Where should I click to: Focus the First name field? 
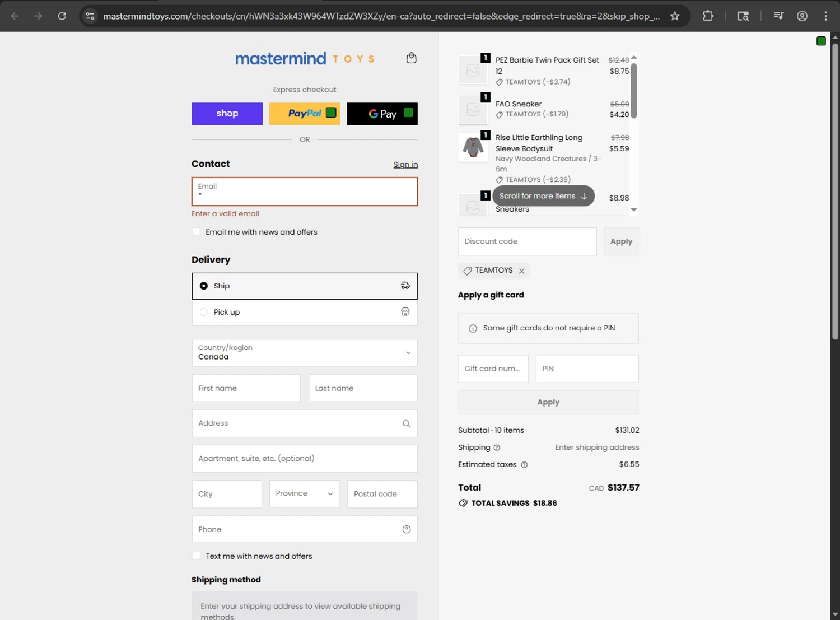(246, 388)
